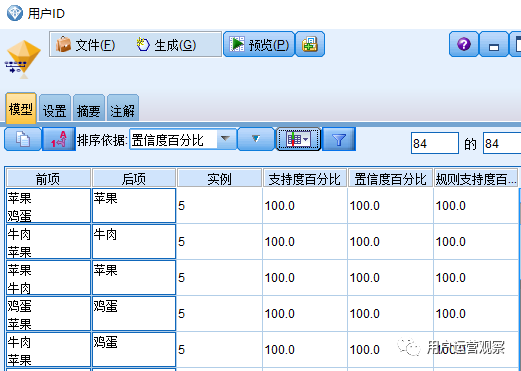Click the 实例 column header
Viewport: 521px width, 371px height.
(x=219, y=178)
